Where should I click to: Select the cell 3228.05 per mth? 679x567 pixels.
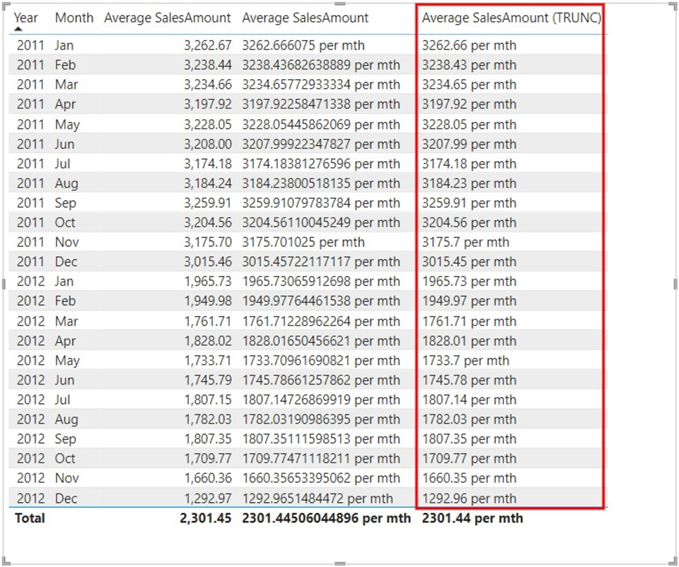469,124
